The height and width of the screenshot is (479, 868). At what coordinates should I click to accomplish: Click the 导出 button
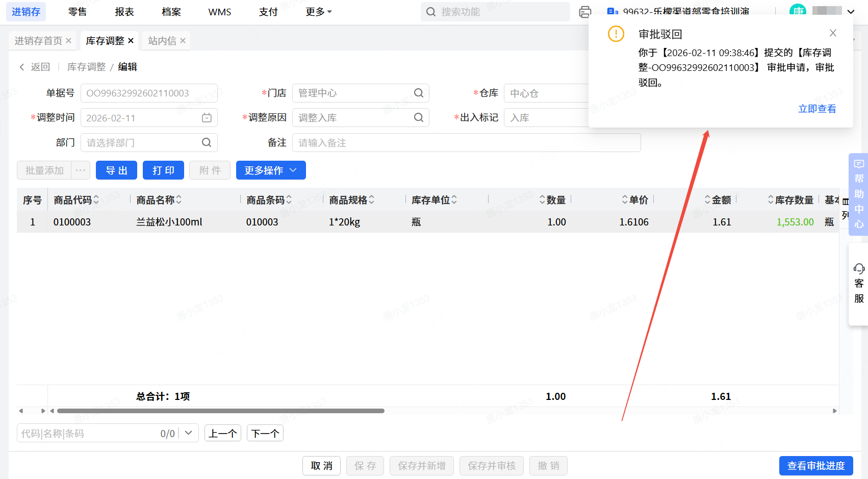116,170
